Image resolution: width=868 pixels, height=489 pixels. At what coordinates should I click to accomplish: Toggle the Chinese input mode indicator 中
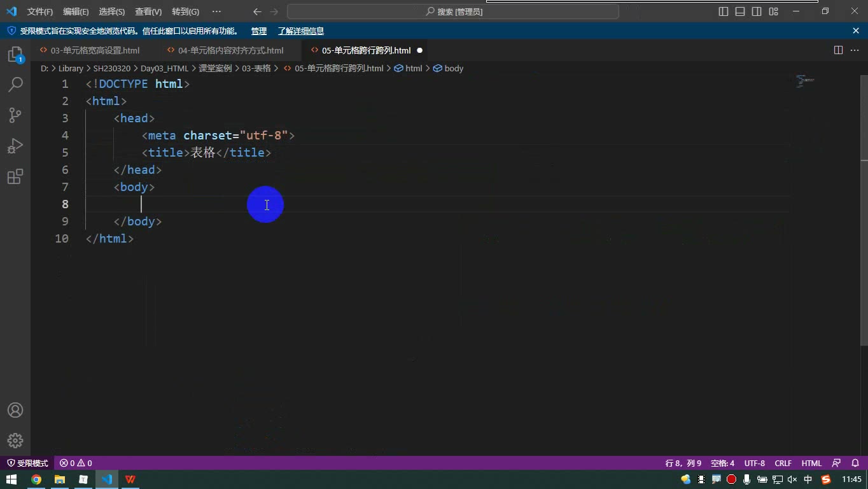point(808,479)
